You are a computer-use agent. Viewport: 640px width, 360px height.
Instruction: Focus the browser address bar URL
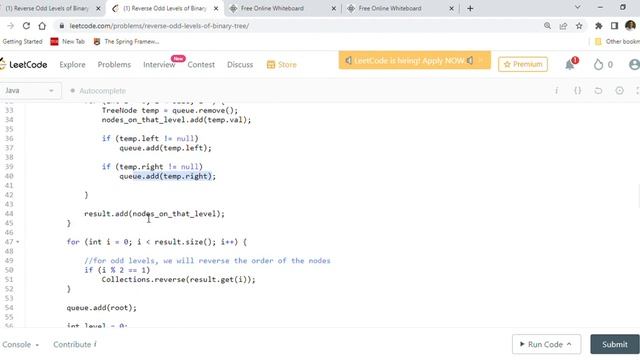159,26
